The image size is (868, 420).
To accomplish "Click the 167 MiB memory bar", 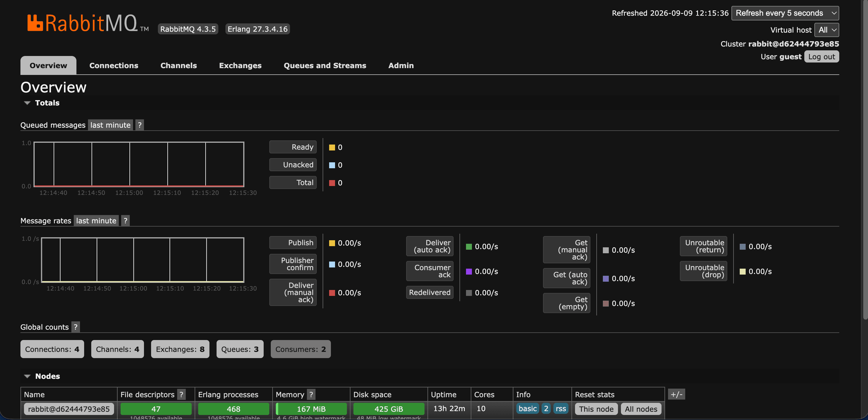I will [x=311, y=409].
